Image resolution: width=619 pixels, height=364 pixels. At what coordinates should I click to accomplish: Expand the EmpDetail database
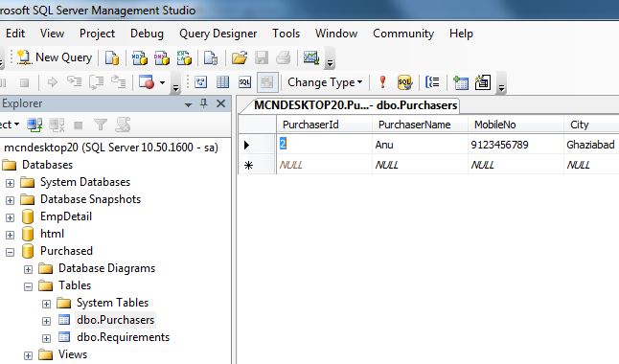[x=10, y=217]
